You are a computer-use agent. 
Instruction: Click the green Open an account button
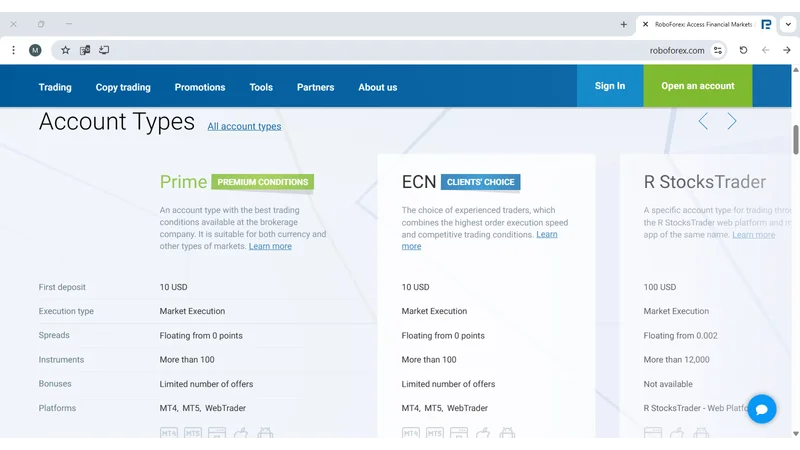point(698,86)
